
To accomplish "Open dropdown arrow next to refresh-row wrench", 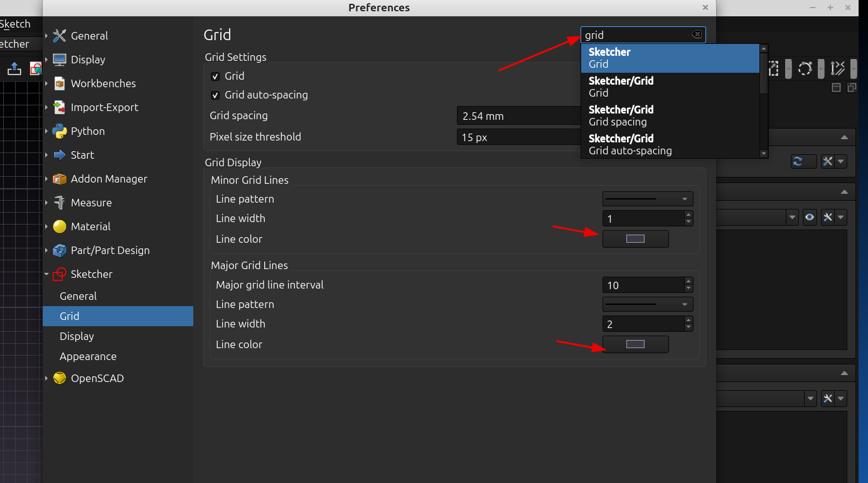I will (x=842, y=161).
